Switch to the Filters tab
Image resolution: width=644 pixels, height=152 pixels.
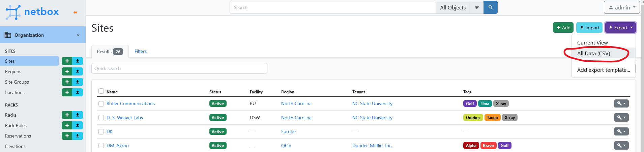(141, 51)
